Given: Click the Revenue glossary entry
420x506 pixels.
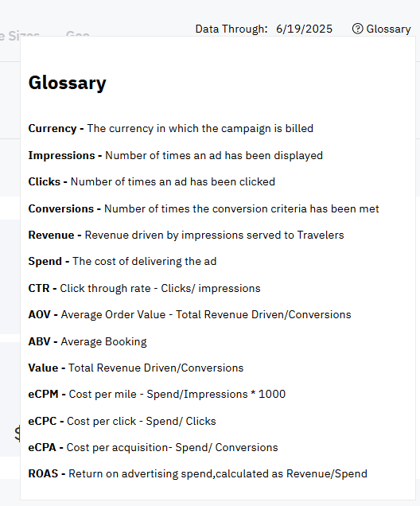Looking at the screenshot, I should 186,235.
